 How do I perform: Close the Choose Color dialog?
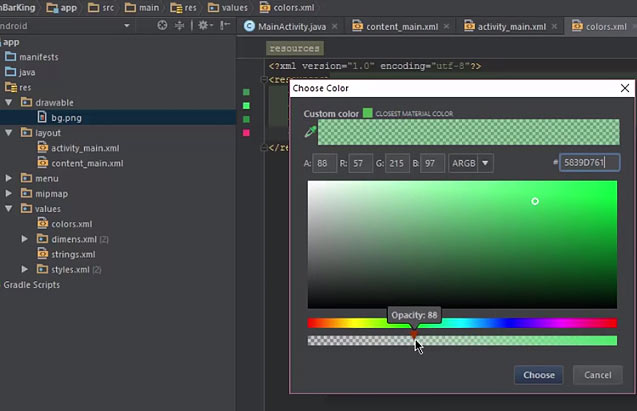(x=625, y=88)
